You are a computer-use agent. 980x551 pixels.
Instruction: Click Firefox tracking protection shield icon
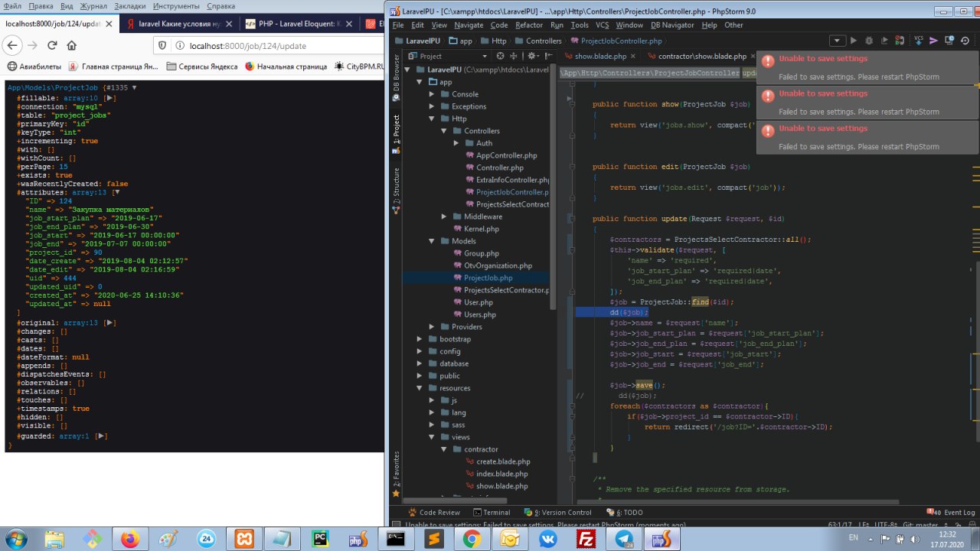163,46
